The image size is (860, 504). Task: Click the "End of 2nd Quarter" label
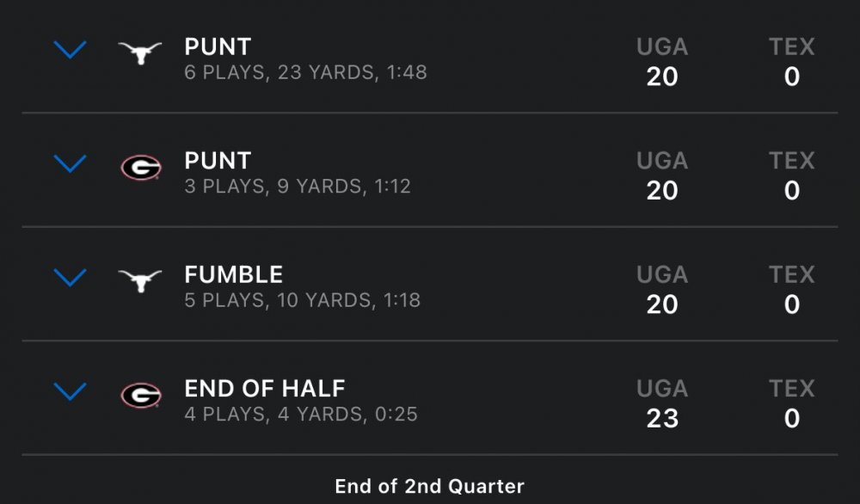[429, 486]
